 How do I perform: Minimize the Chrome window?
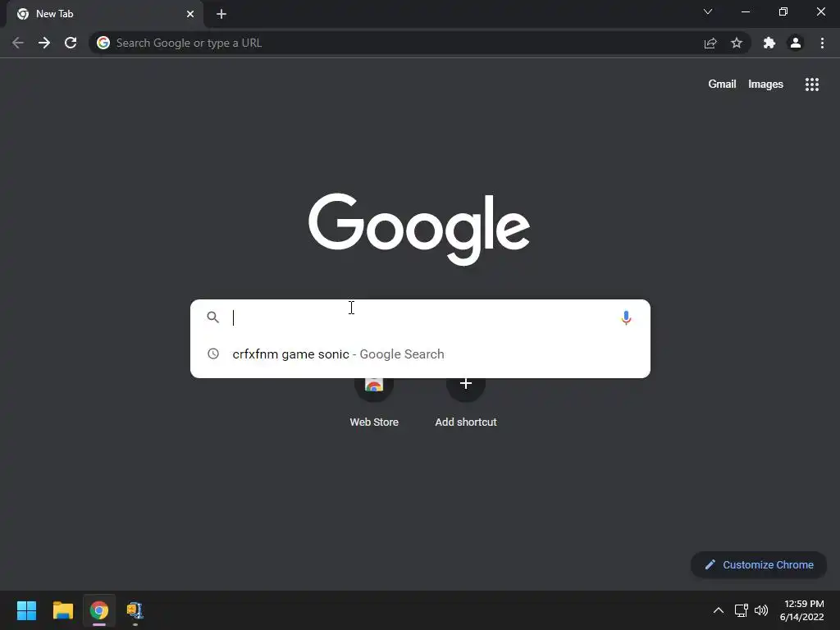coord(746,11)
